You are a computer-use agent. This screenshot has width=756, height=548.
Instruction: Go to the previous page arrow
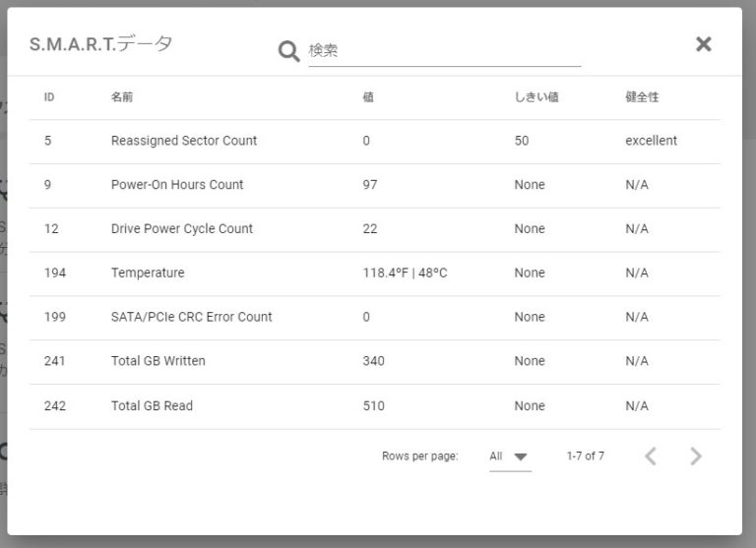click(650, 456)
